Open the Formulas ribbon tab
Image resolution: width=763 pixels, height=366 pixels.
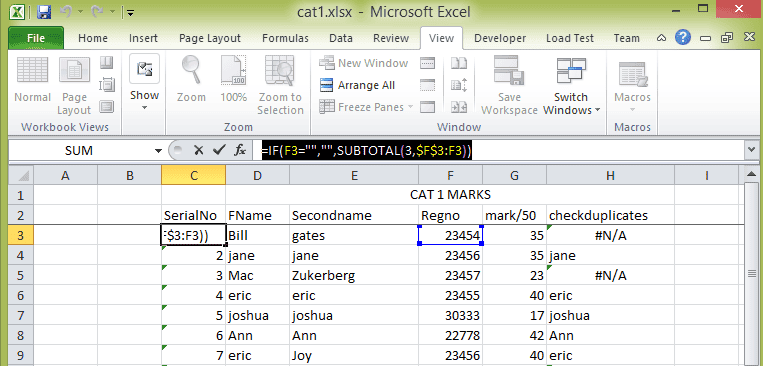click(285, 38)
